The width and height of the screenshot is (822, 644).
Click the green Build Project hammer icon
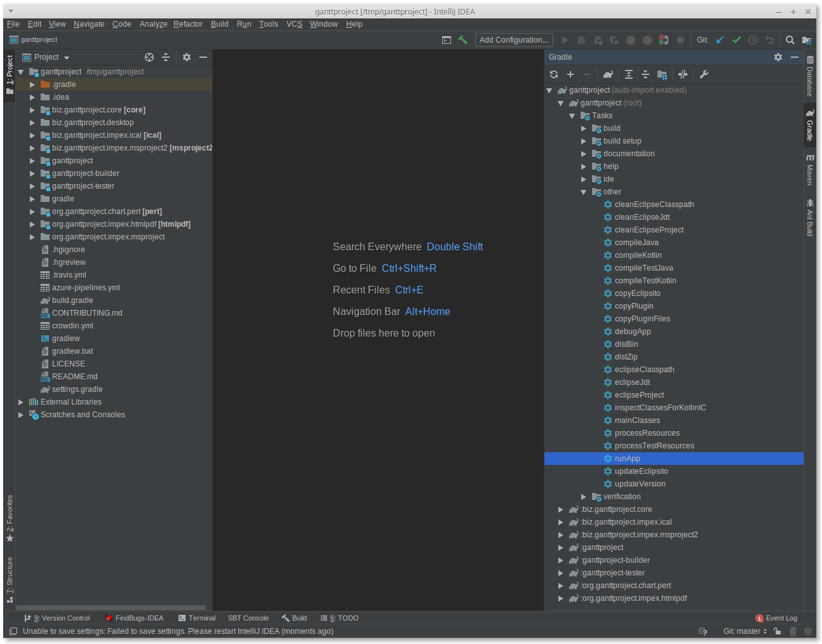(462, 40)
